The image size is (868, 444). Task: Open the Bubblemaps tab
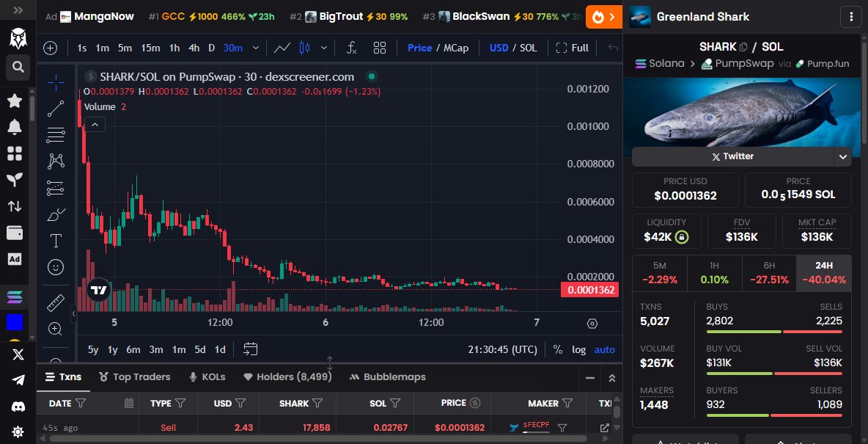tap(388, 377)
